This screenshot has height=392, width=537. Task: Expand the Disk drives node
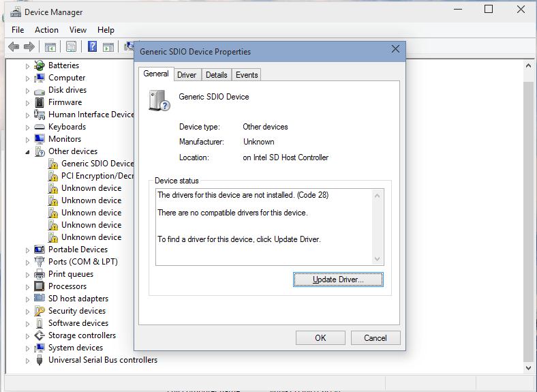pyautogui.click(x=27, y=91)
